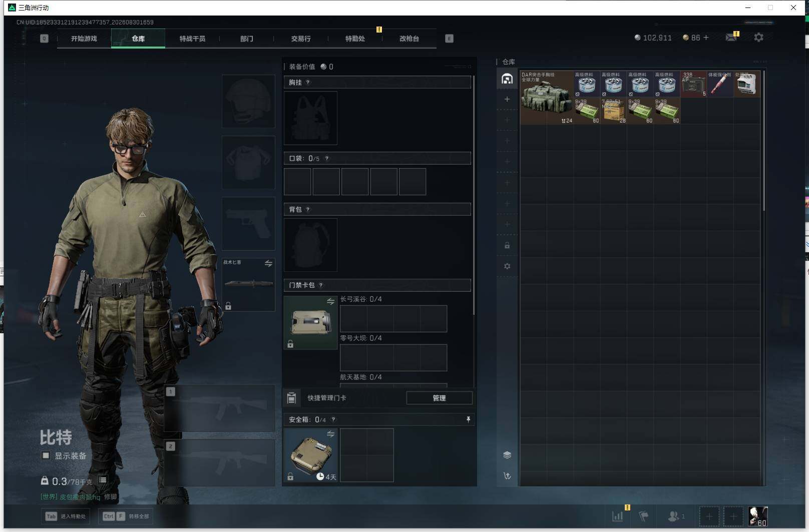Open the help mark next to 背包
This screenshot has width=809, height=532.
(x=308, y=210)
